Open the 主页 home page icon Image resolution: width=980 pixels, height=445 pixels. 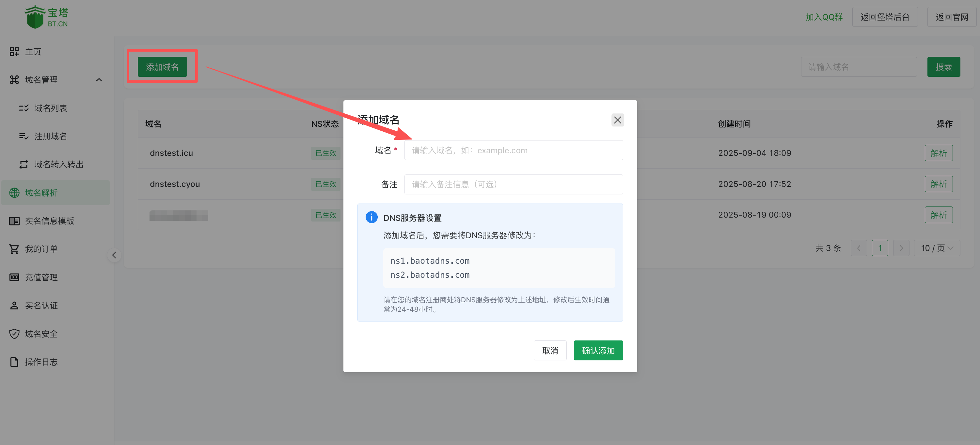(14, 51)
